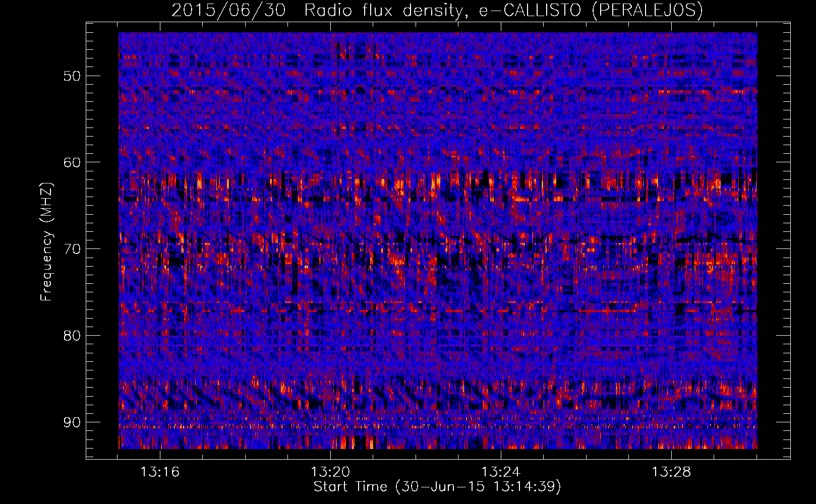This screenshot has height=504, width=816.
Task: Click the 90 MHz frequency tick label
Action: click(72, 422)
